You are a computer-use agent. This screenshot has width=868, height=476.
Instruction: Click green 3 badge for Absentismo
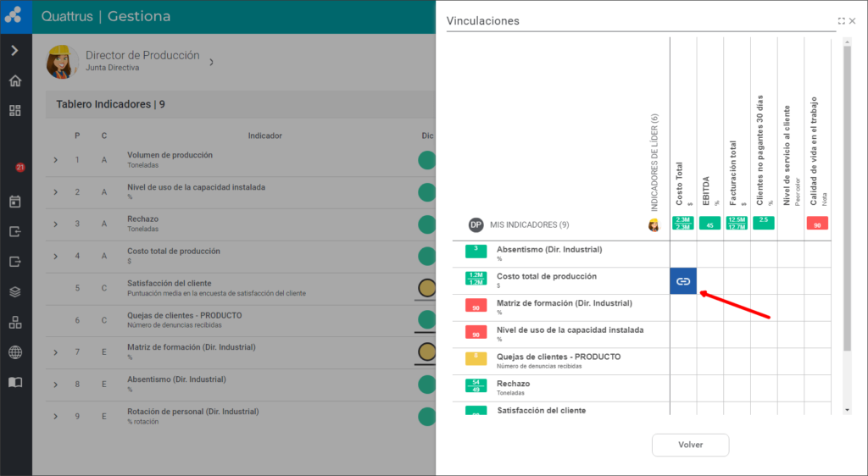(476, 252)
